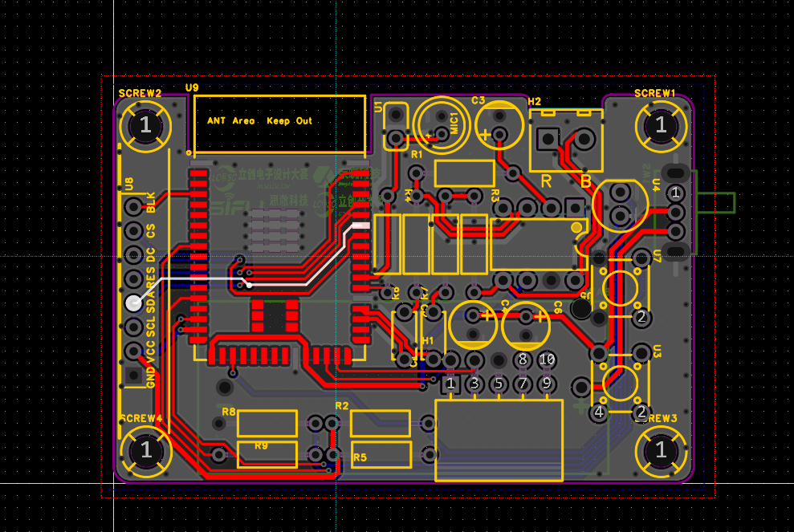Select the CS pad on header U8
This screenshot has height=532, width=794.
pos(134,230)
